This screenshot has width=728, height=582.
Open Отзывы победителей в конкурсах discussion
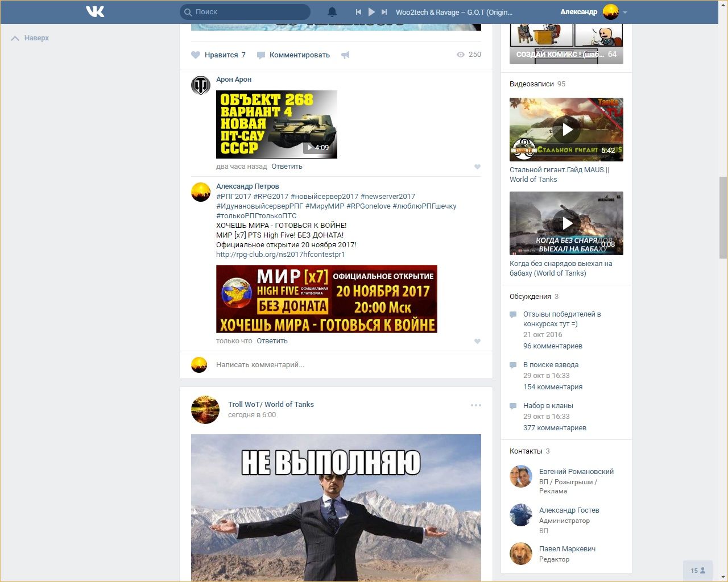[x=562, y=319]
